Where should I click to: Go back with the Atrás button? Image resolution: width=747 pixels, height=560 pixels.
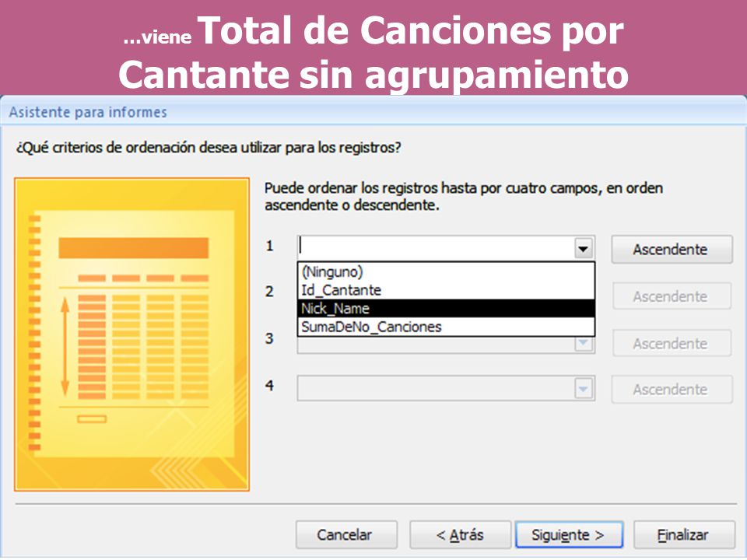pyautogui.click(x=460, y=535)
